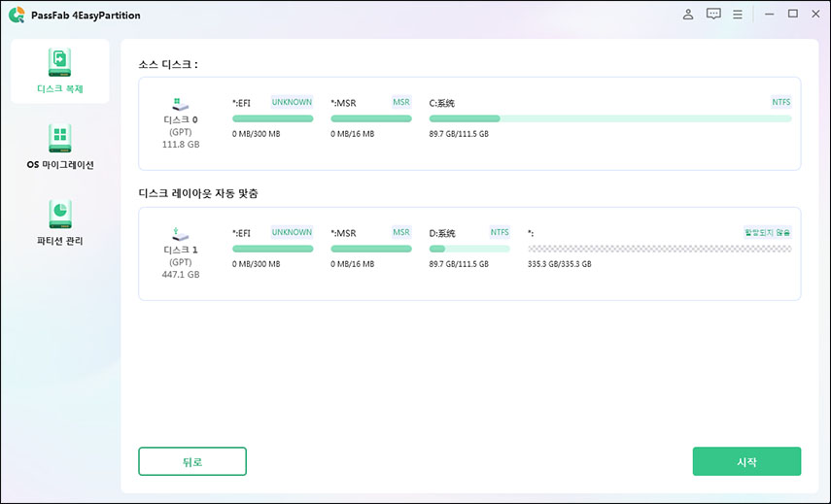The image size is (831, 504).
Task: Click the UNKNOWN tag on 디스크 0 EFI
Action: point(292,102)
